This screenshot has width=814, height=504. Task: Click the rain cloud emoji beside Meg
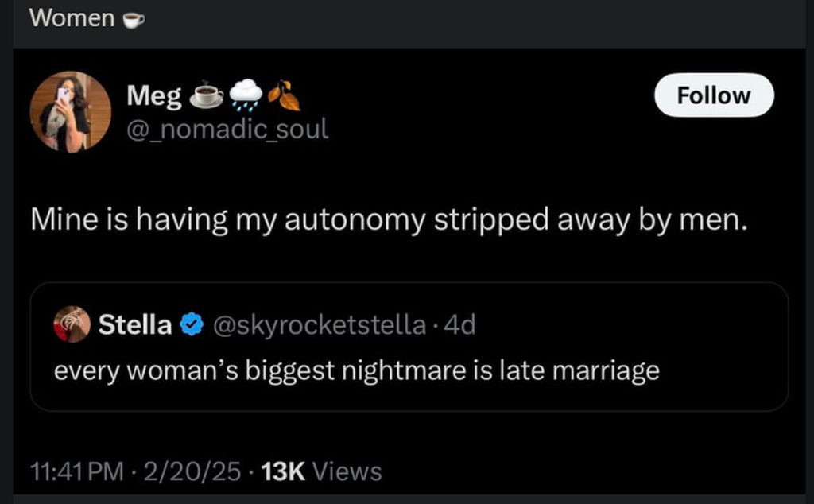pos(246,95)
